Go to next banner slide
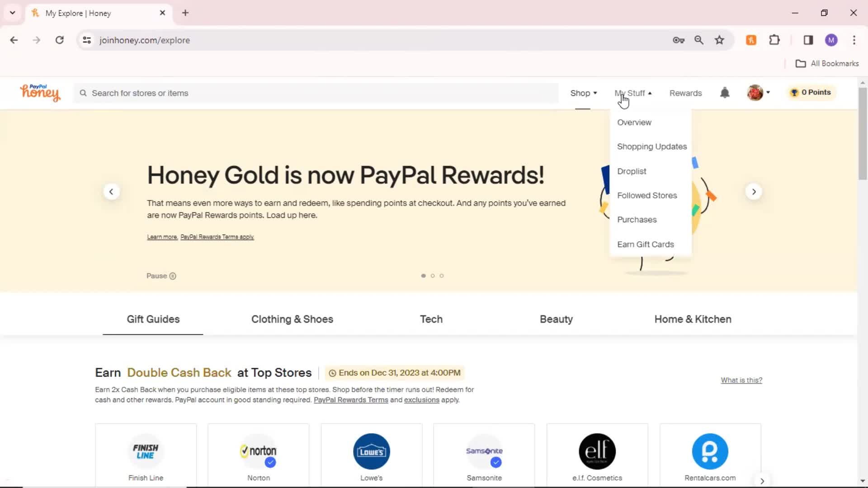The width and height of the screenshot is (868, 488). click(754, 192)
